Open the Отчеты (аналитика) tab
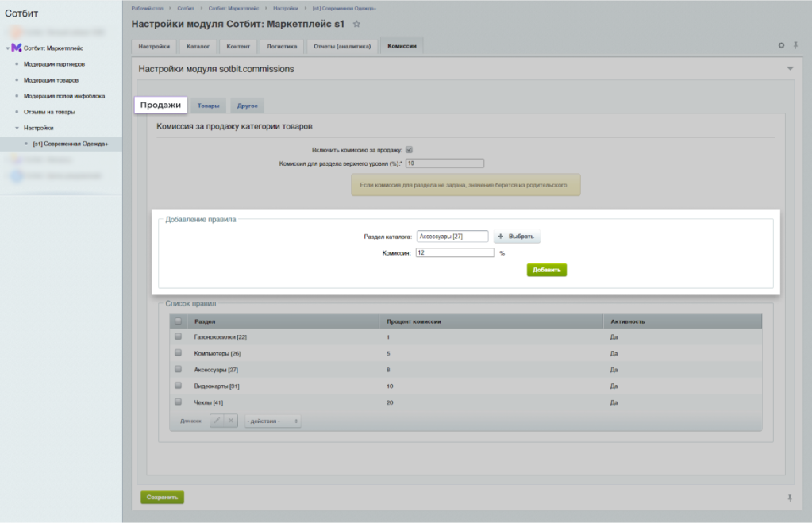This screenshot has height=523, width=812. coord(342,46)
